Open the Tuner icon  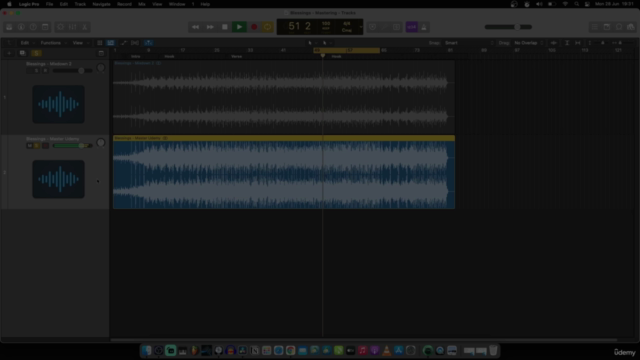coord(372,27)
